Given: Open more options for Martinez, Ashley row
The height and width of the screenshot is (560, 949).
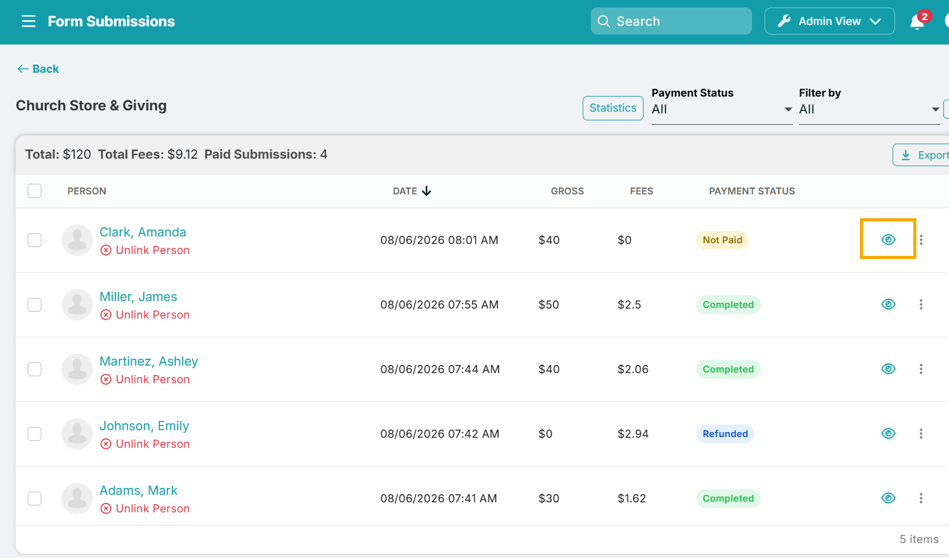Looking at the screenshot, I should pyautogui.click(x=921, y=369).
